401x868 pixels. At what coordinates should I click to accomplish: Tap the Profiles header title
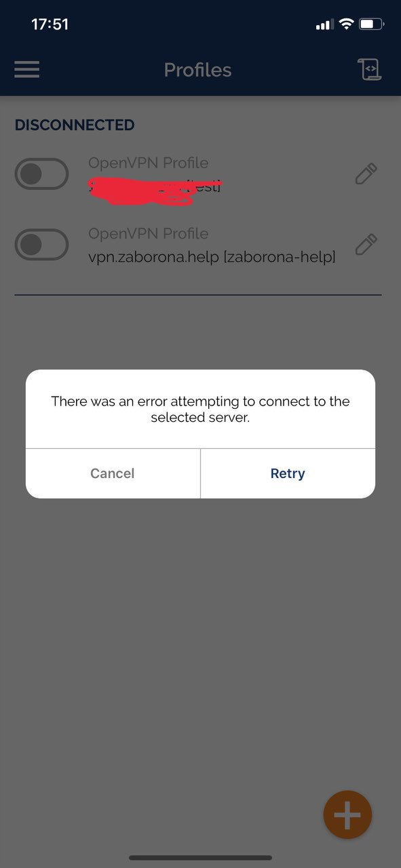click(197, 70)
